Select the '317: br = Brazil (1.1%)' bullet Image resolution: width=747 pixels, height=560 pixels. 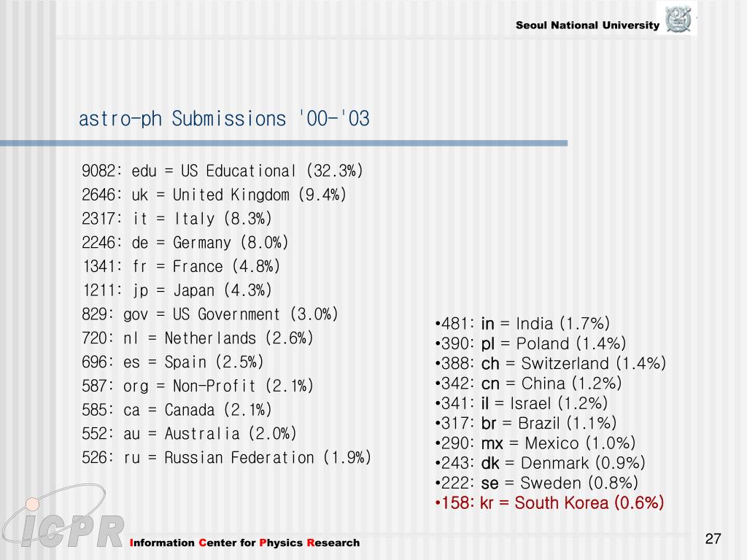(526, 424)
